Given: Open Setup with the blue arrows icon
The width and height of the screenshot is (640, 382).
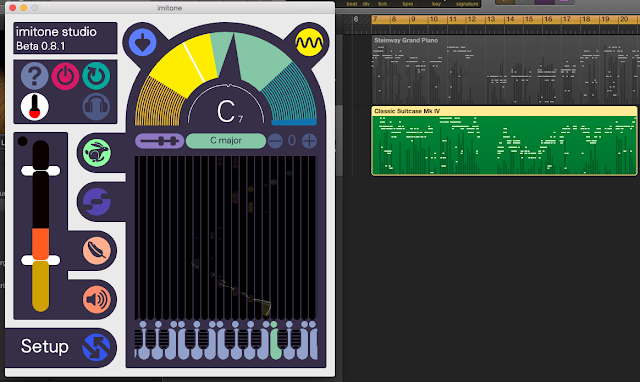Looking at the screenshot, I should pyautogui.click(x=96, y=347).
